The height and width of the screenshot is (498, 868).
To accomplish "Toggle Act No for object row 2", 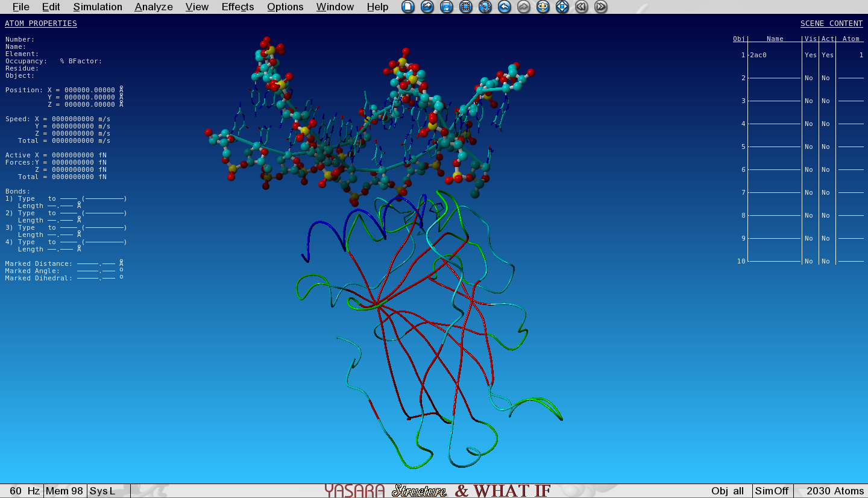I will click(x=826, y=78).
